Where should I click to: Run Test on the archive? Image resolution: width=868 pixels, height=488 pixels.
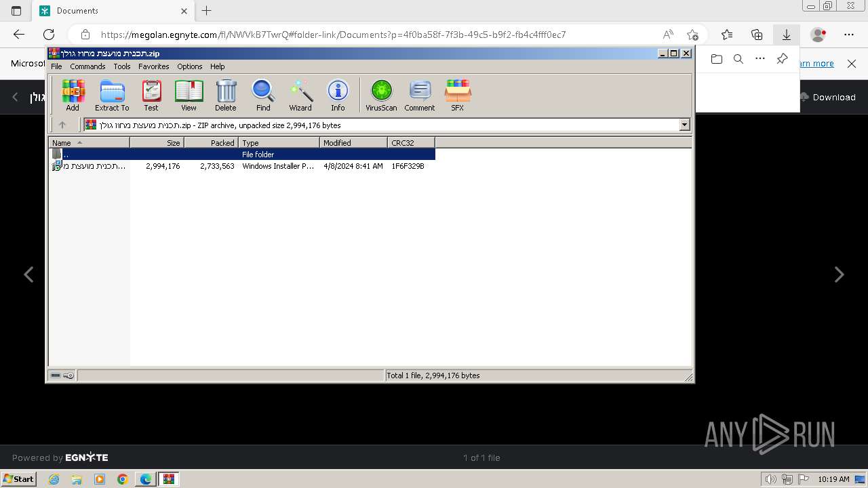(151, 95)
